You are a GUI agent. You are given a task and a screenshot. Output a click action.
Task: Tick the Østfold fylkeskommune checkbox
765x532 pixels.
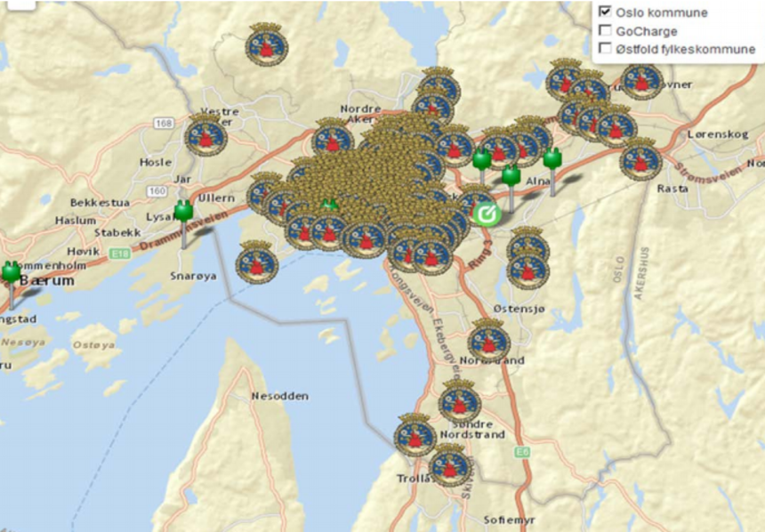click(606, 49)
